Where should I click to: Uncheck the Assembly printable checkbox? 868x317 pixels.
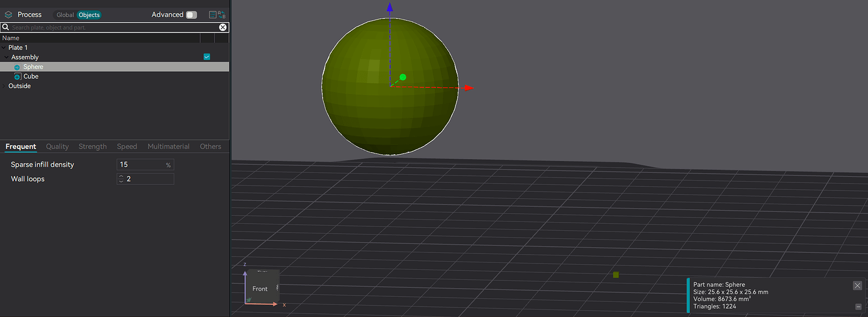[x=207, y=57]
